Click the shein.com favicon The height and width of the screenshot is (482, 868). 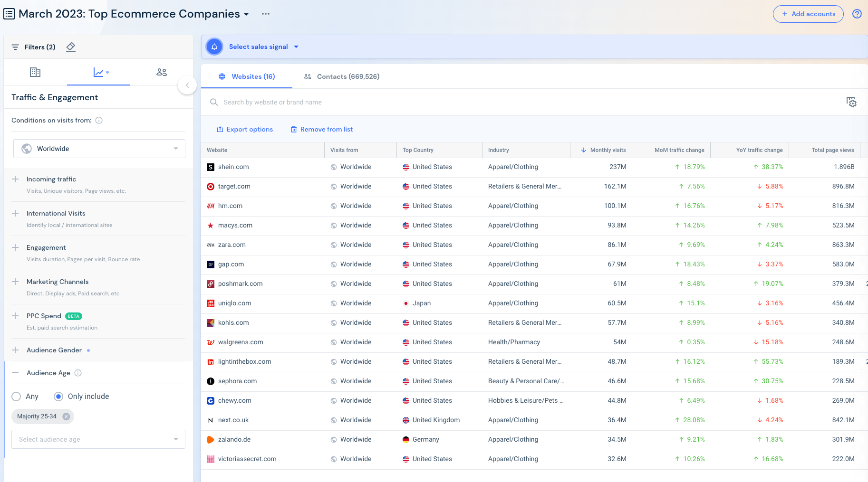211,167
